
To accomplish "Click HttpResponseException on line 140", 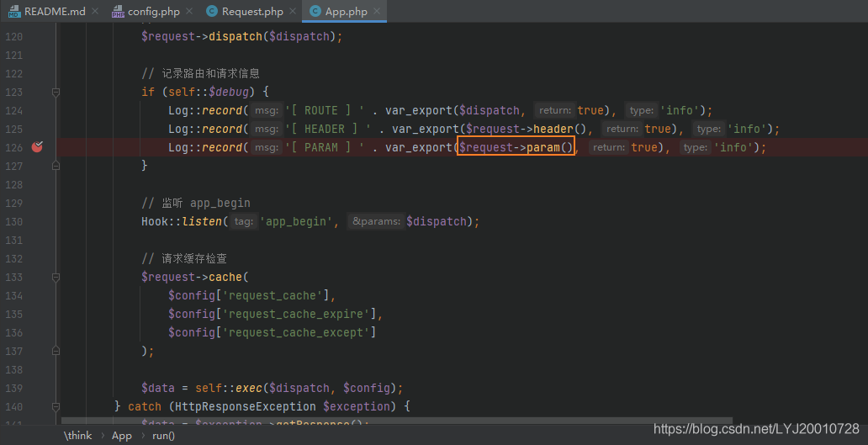I will pyautogui.click(x=246, y=406).
